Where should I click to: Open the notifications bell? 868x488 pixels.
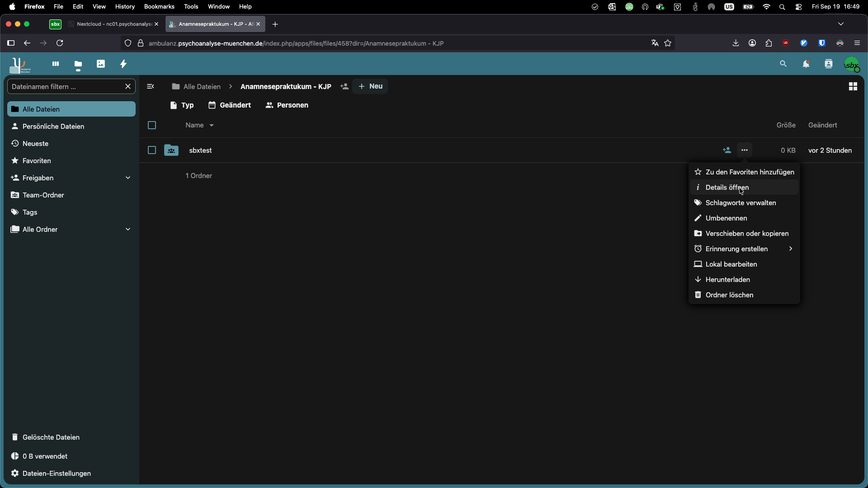(x=806, y=64)
